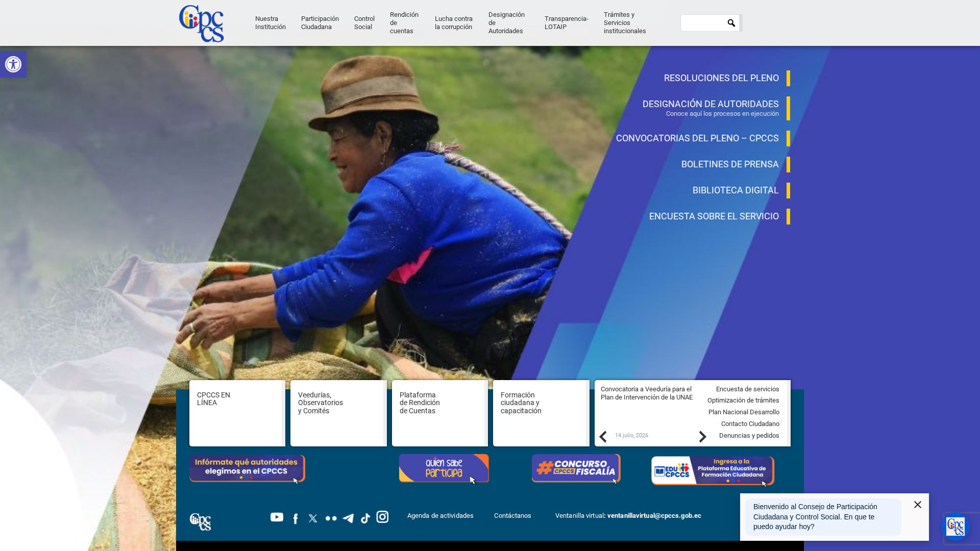980x551 pixels.
Task: Open the TikTok social icon
Action: (x=365, y=518)
